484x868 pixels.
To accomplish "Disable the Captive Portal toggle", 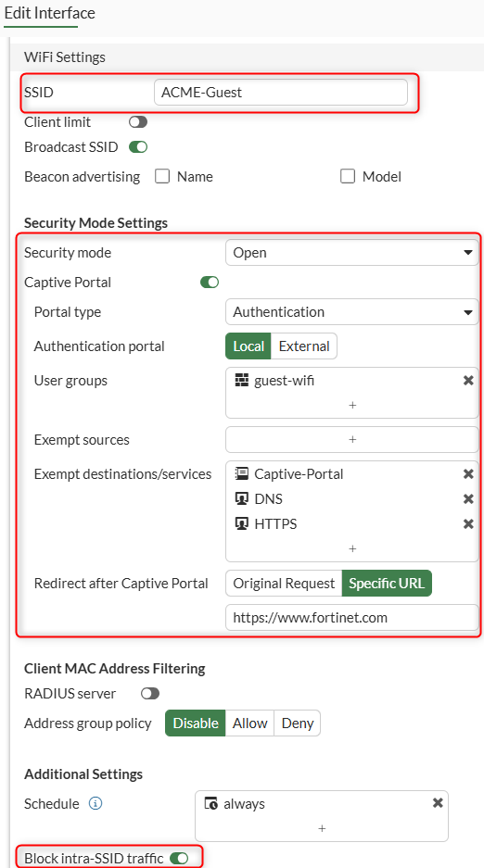I will (210, 283).
